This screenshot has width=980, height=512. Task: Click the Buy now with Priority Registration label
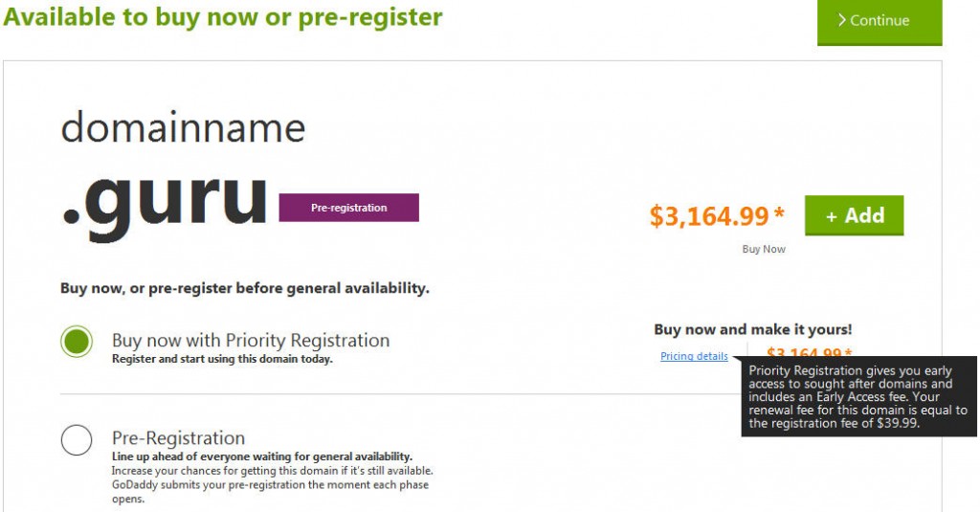click(251, 340)
